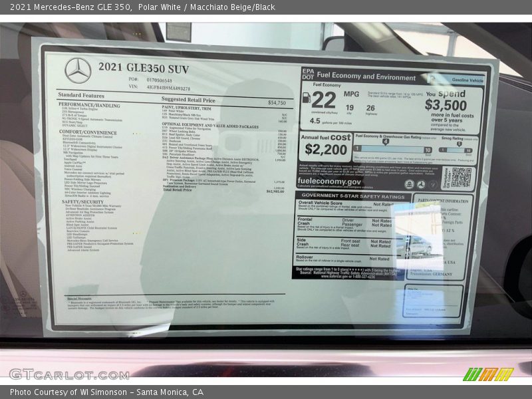Click 'Transmission: GERMANY' text

tap(431, 274)
